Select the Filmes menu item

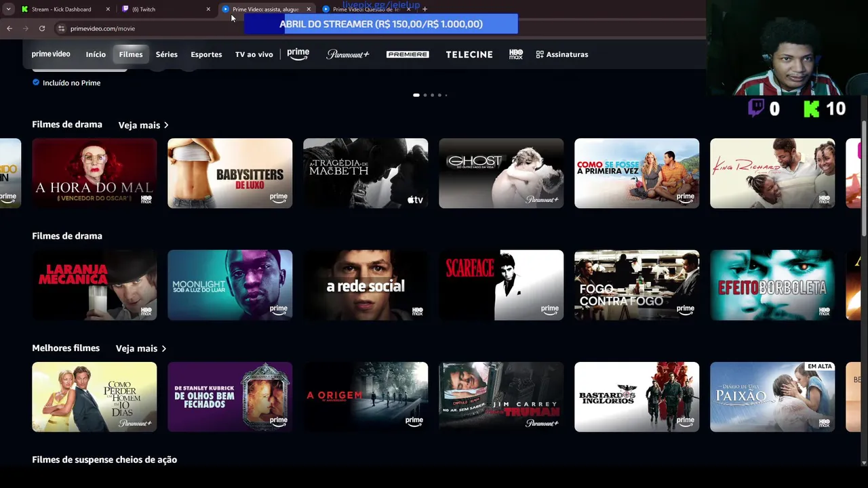point(131,54)
